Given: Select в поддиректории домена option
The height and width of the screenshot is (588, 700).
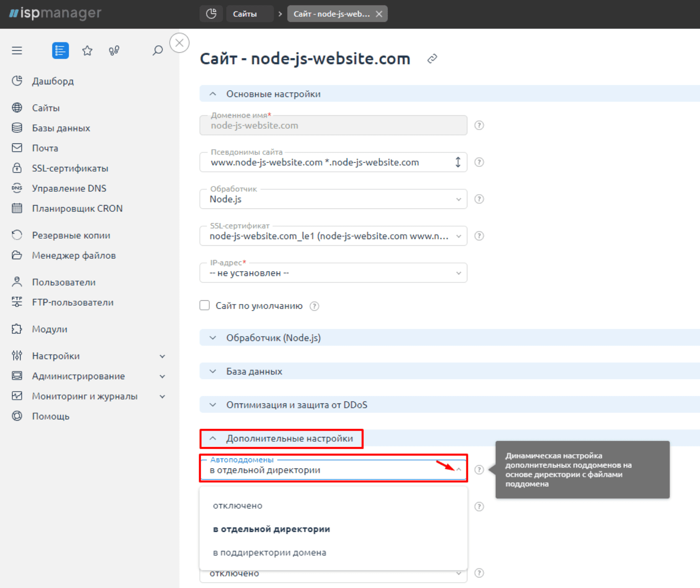Looking at the screenshot, I should coord(333,553).
